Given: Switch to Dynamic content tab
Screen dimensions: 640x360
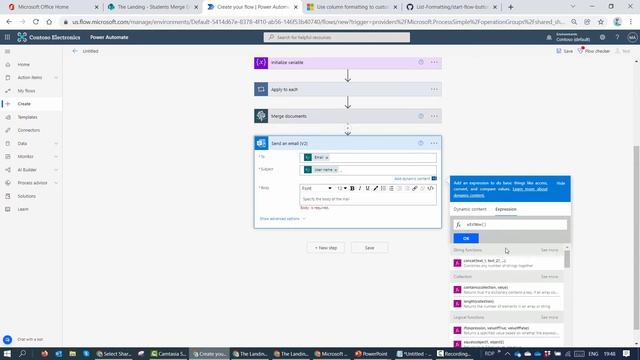Looking at the screenshot, I should (470, 209).
